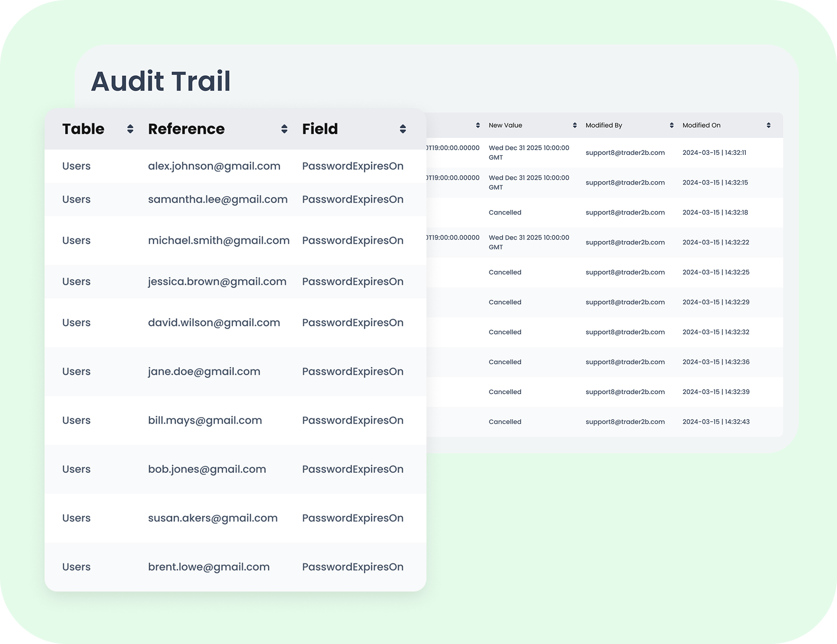The image size is (837, 644).
Task: Click the Modified On column sort arrows
Action: [769, 126]
